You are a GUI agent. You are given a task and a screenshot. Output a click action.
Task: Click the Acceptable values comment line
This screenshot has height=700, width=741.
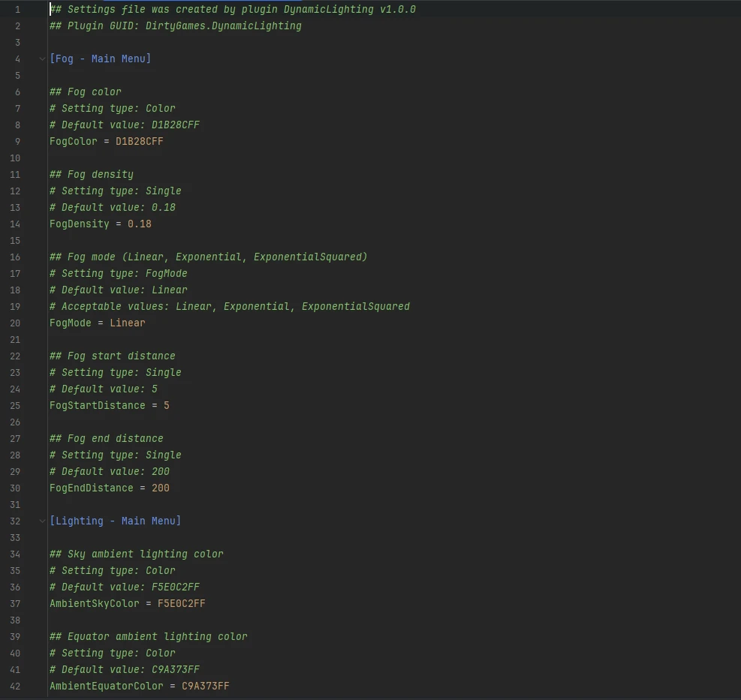point(230,307)
